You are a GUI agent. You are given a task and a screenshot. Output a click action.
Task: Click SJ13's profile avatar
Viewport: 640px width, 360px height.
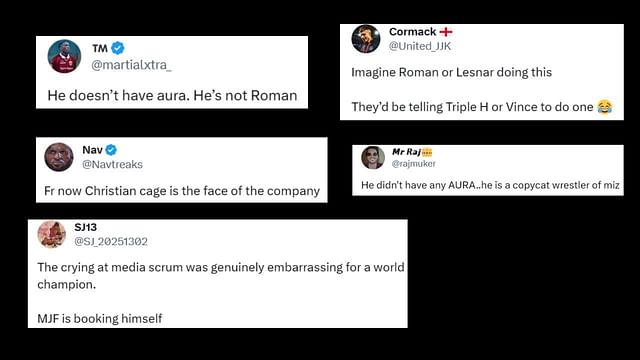point(51,234)
